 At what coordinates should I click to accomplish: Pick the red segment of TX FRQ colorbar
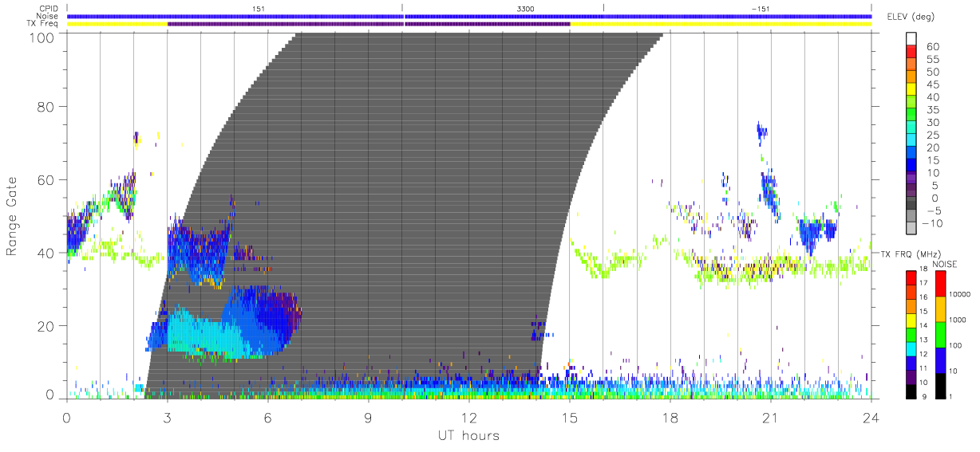(x=911, y=277)
